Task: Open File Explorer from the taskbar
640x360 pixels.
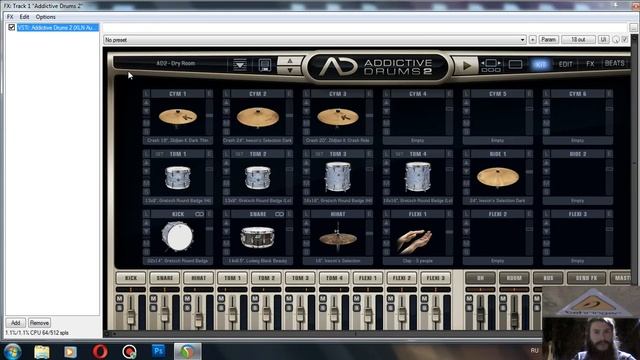Action: pyautogui.click(x=41, y=351)
